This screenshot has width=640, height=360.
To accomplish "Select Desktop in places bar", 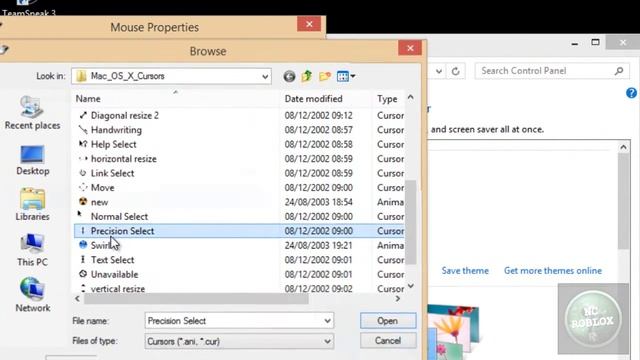I will (32, 160).
